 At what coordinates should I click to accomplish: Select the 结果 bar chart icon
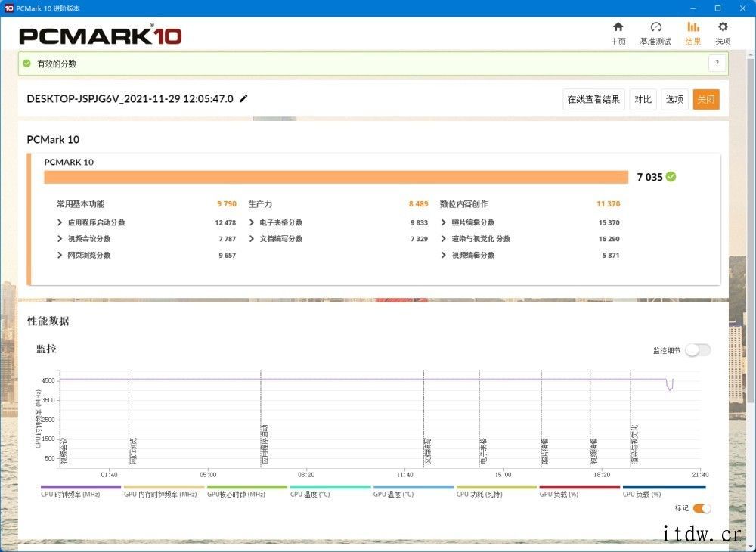tap(692, 27)
